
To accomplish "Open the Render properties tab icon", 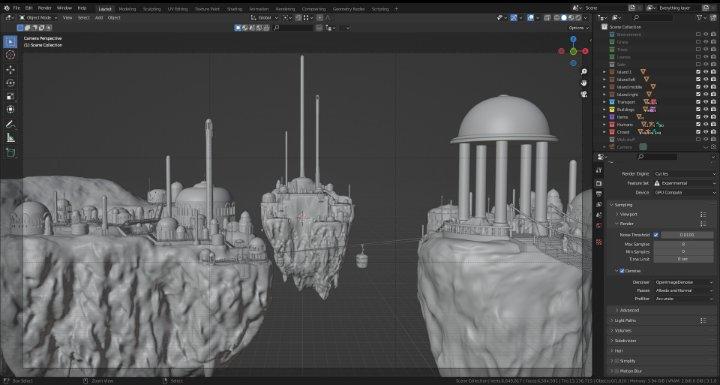I will click(599, 183).
